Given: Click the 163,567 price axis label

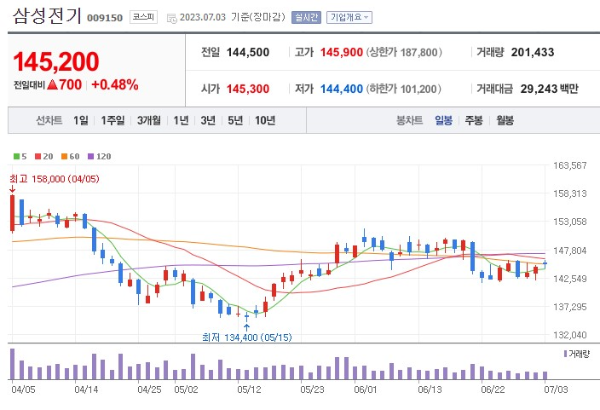Looking at the screenshot, I should [x=570, y=165].
